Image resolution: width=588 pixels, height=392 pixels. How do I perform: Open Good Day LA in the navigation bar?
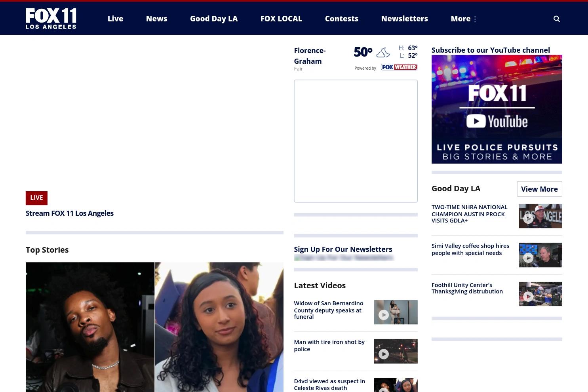coord(214,19)
